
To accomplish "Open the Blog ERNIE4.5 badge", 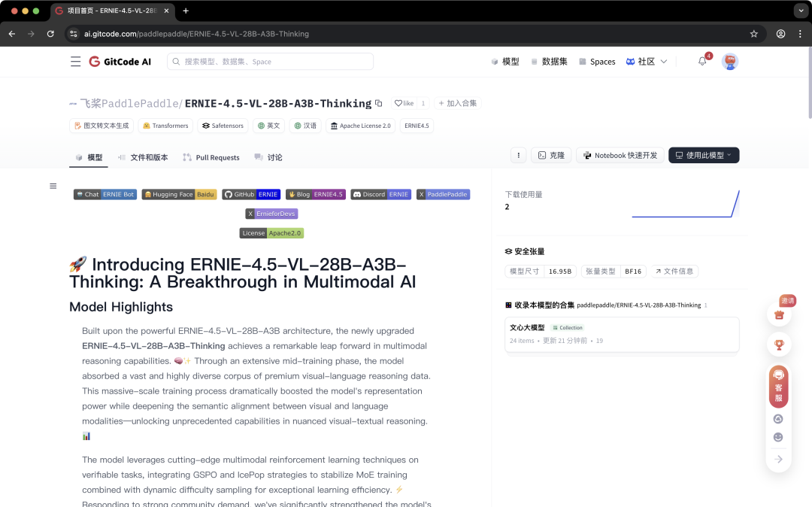I will (x=315, y=195).
